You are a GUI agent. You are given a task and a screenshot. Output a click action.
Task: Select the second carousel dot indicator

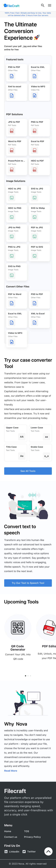(28, 675)
